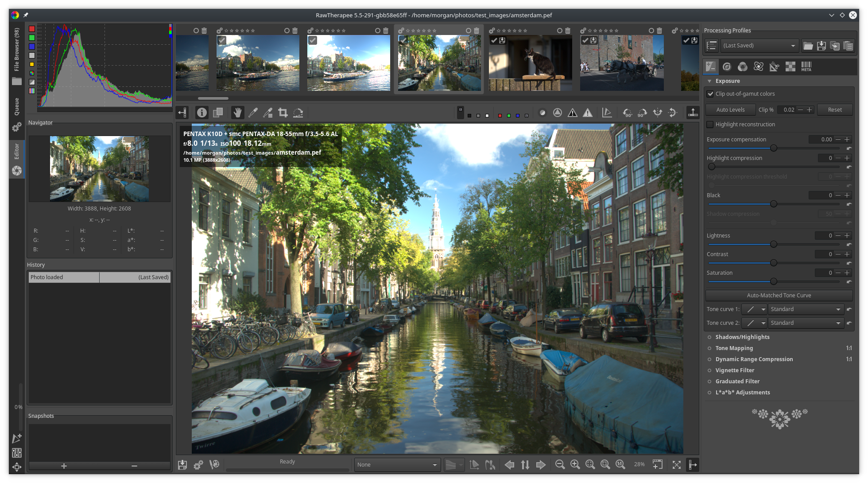This screenshot has height=483, width=868.
Task: Open the Processing Profiles (Last Saved) dropdown
Action: click(760, 46)
